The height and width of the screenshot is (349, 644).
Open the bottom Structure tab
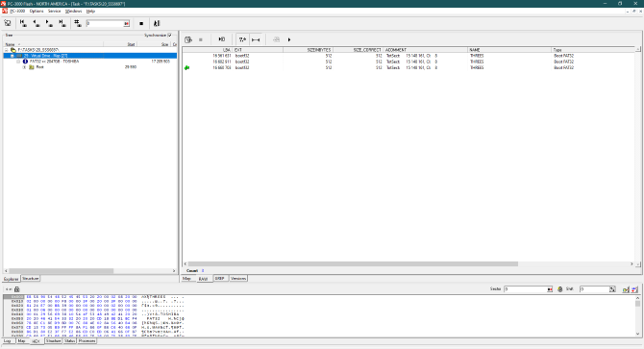click(53, 341)
